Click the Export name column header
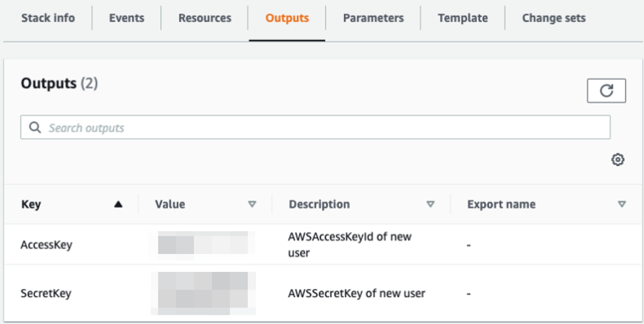The height and width of the screenshot is (324, 644). (x=501, y=204)
